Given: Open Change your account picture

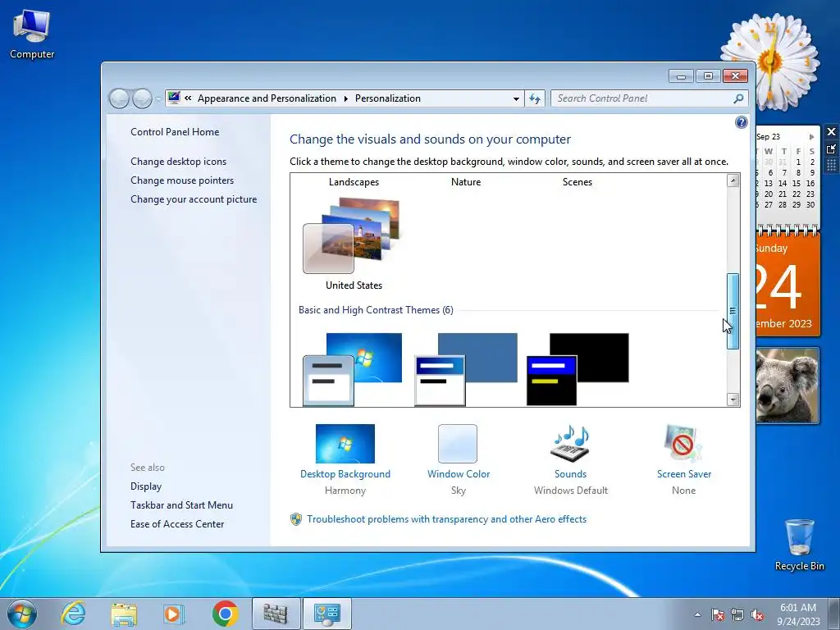Looking at the screenshot, I should pyautogui.click(x=194, y=199).
